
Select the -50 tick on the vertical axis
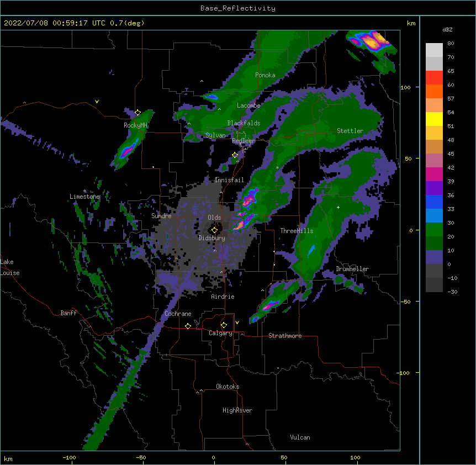pos(405,302)
